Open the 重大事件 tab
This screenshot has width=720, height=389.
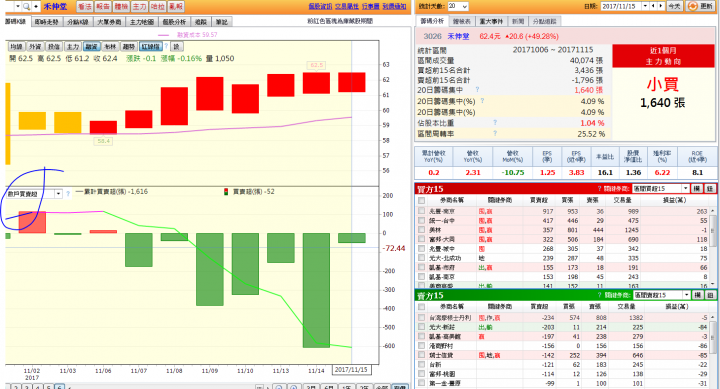(491, 21)
